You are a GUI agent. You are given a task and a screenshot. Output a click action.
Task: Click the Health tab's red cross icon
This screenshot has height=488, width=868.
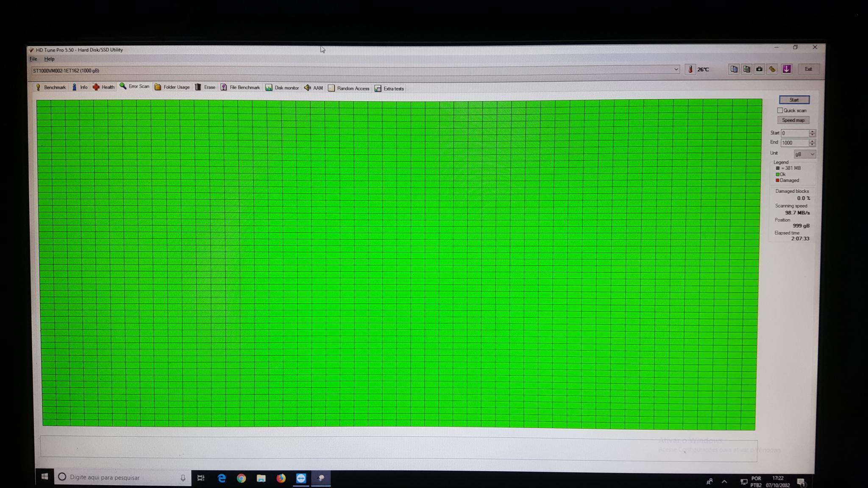click(96, 87)
